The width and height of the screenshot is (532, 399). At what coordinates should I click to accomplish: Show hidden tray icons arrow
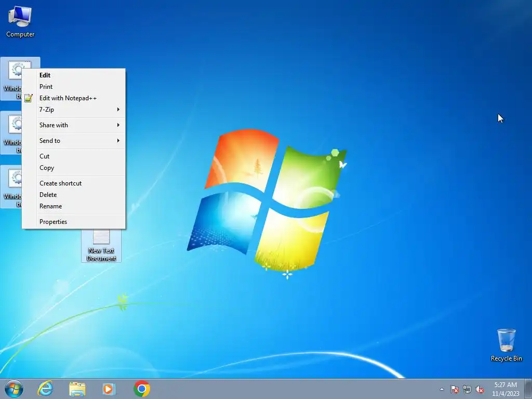pos(442,389)
